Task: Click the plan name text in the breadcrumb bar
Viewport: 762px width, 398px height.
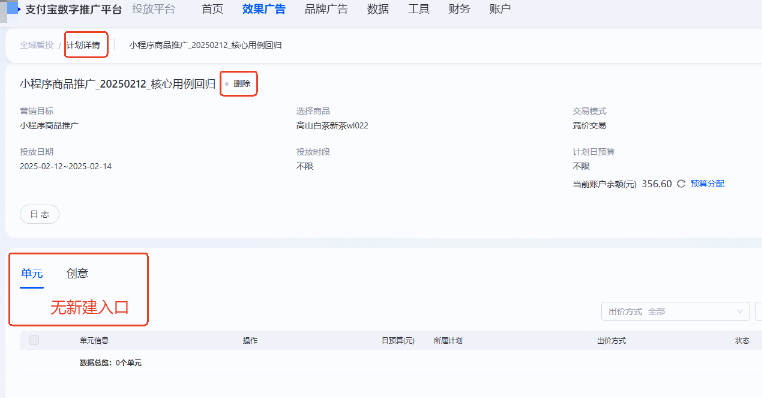Action: tap(205, 45)
